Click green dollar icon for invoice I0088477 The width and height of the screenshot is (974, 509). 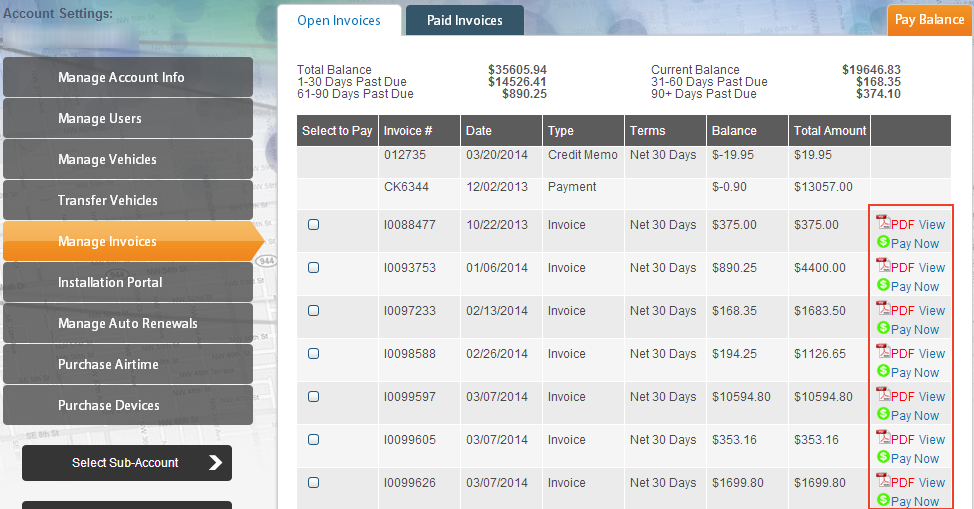click(883, 242)
